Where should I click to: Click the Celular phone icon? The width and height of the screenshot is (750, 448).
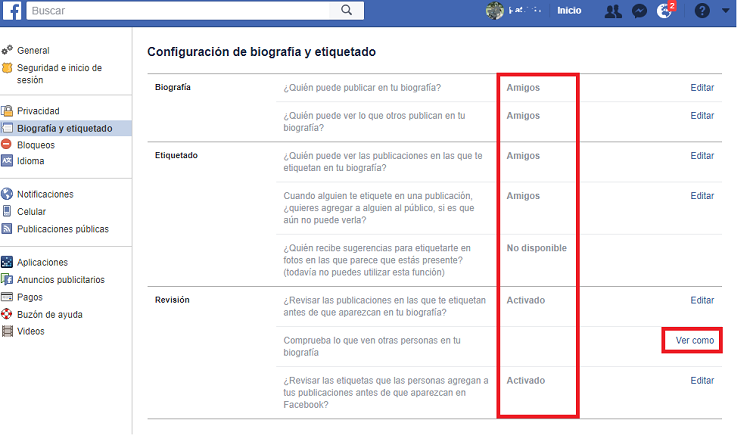click(x=7, y=211)
